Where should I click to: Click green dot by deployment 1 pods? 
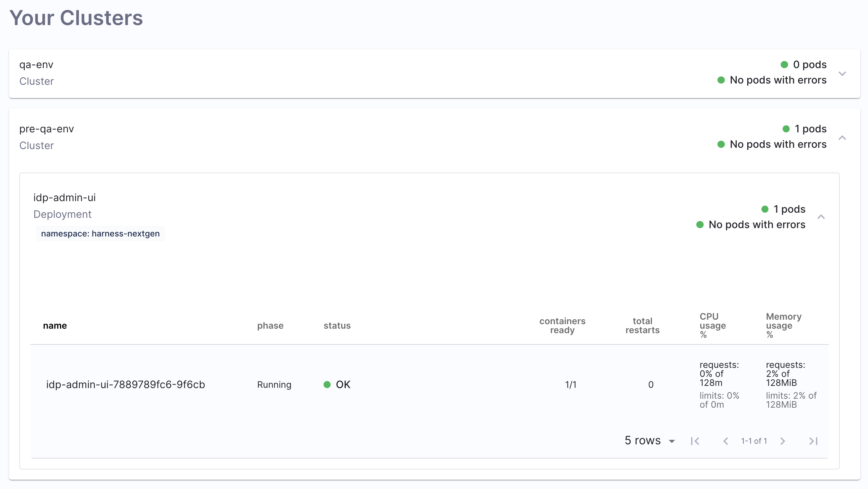765,209
